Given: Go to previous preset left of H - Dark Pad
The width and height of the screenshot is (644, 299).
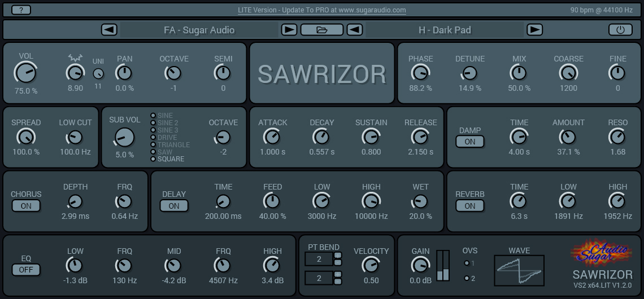Looking at the screenshot, I should [x=354, y=29].
